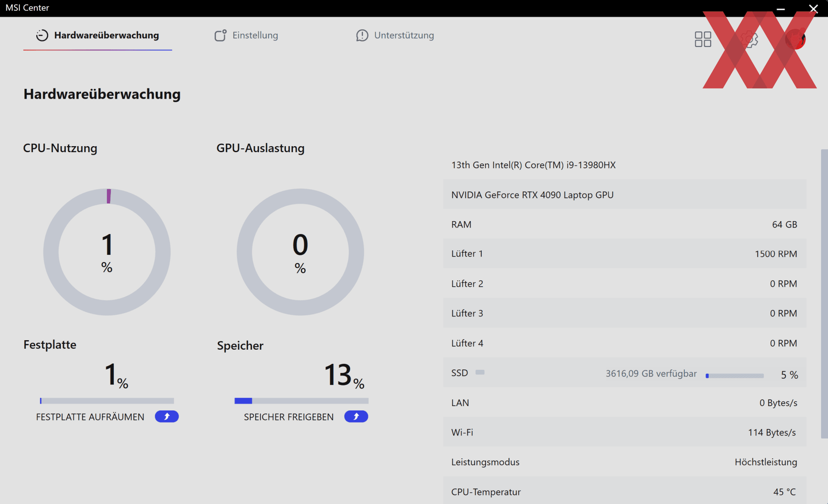
Task: Click the Lüfter 1 row
Action: (624, 254)
